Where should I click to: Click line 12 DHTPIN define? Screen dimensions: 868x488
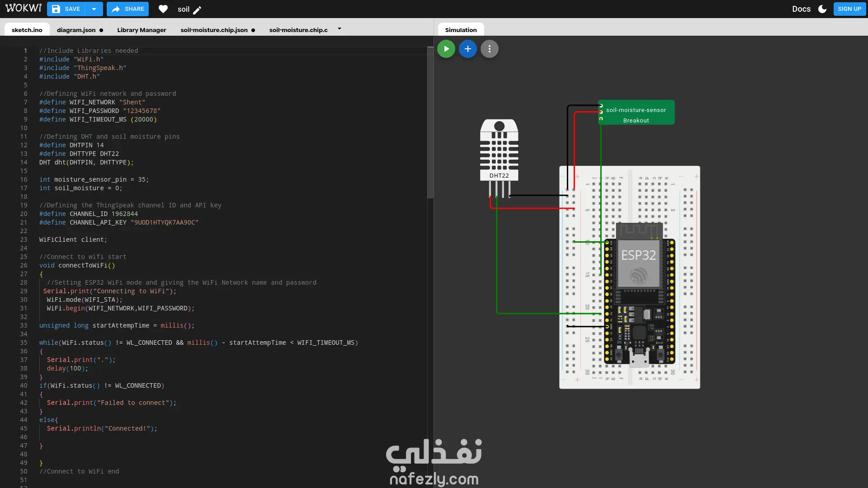(x=71, y=145)
